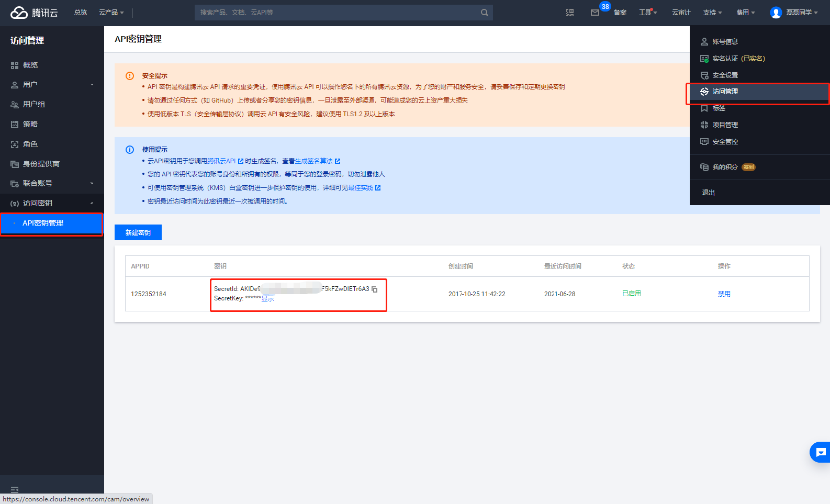This screenshot has width=830, height=504.
Task: Click 禁用 to disable the key
Action: (x=724, y=294)
